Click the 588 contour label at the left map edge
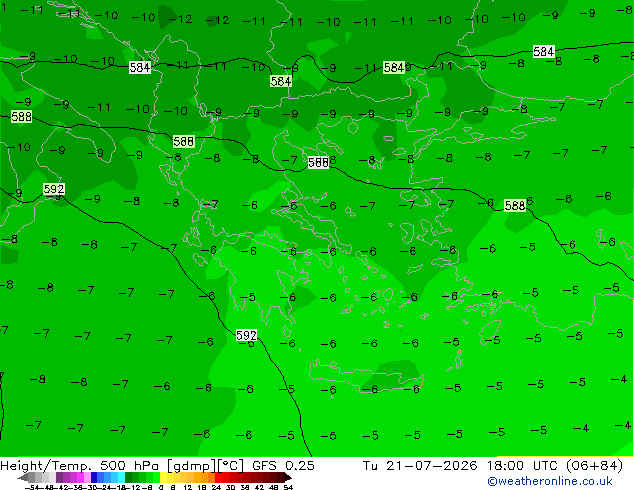The image size is (634, 490). 21,117
